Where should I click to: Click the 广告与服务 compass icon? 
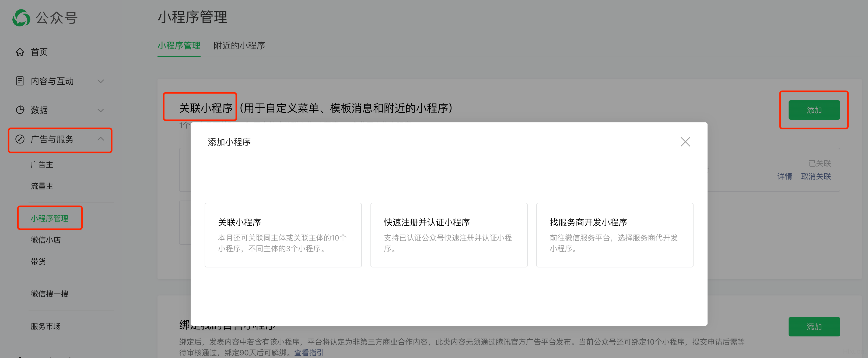pyautogui.click(x=20, y=139)
